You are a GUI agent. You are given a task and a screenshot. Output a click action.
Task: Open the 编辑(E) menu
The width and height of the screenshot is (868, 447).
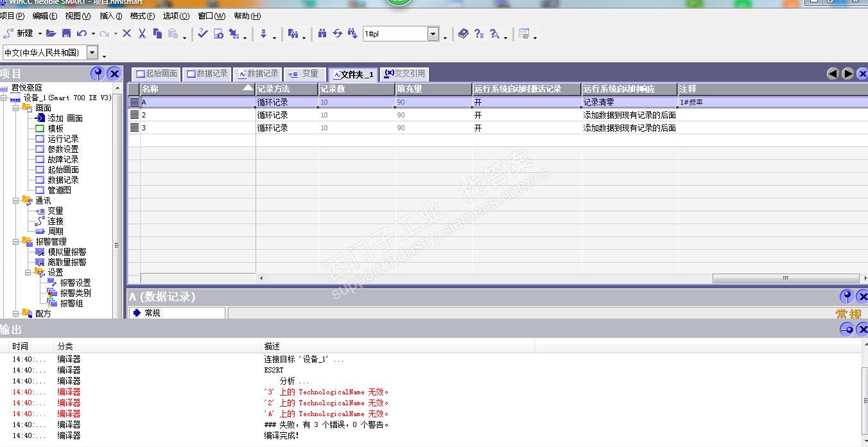pos(44,16)
